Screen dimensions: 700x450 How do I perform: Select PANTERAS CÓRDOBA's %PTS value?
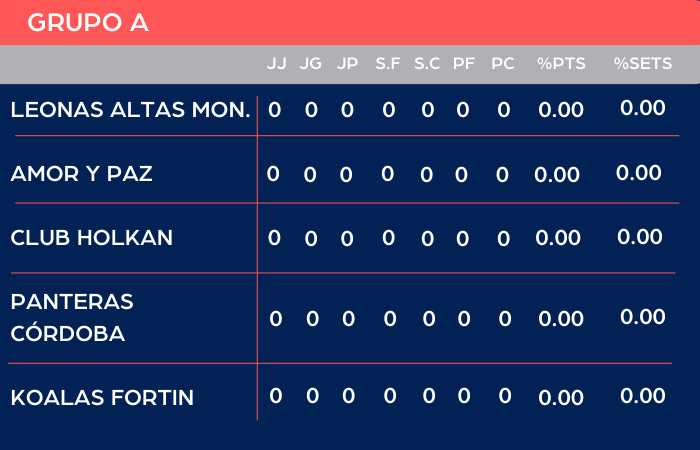[x=561, y=319]
